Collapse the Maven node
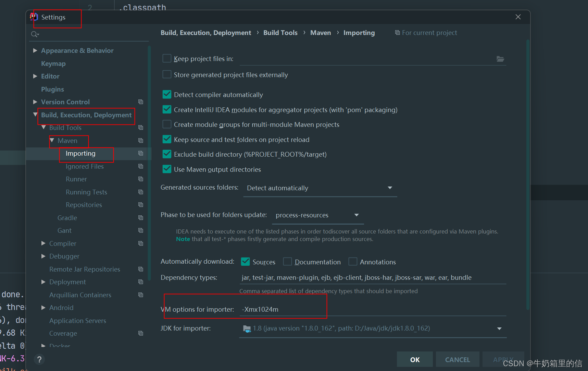The width and height of the screenshot is (588, 371). [52, 140]
